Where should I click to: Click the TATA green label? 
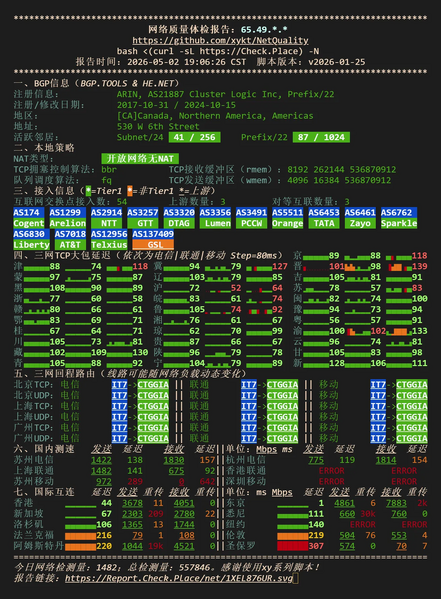pyautogui.click(x=324, y=223)
